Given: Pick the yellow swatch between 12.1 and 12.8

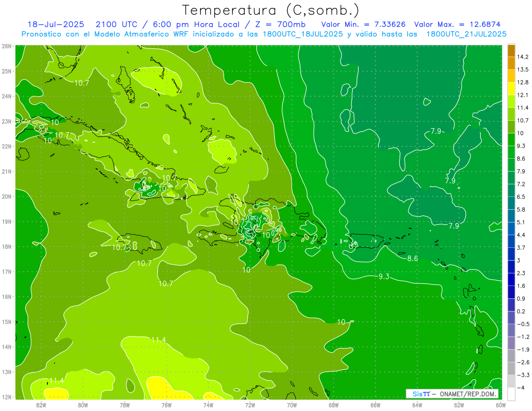Looking at the screenshot, I should tap(511, 89).
